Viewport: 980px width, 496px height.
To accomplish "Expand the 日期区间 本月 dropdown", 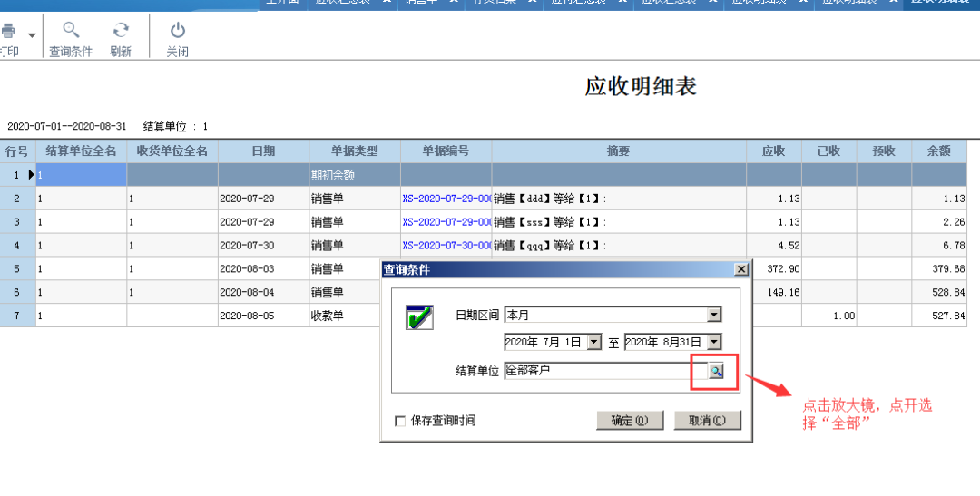I will 714,315.
